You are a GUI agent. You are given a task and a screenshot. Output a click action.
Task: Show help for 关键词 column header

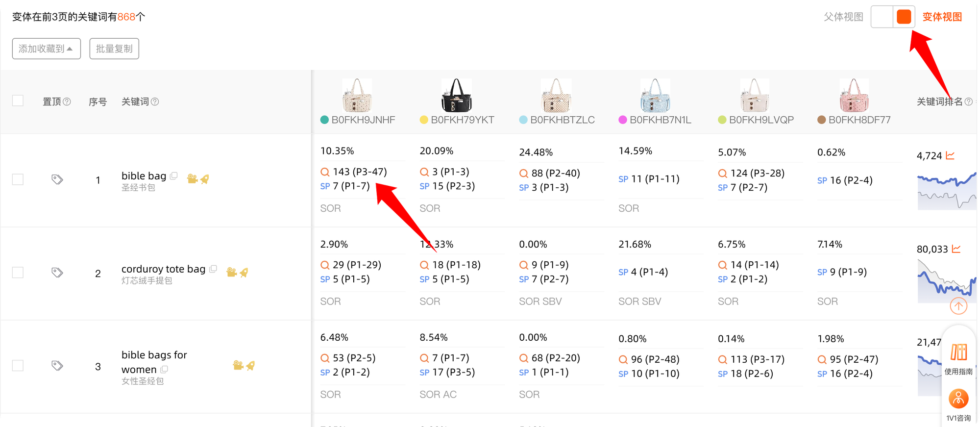click(155, 101)
